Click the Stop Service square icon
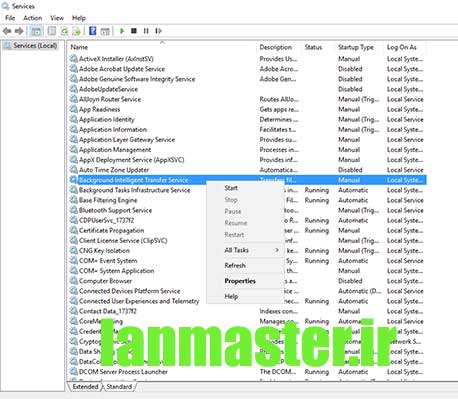The height and width of the screenshot is (399, 458). click(134, 31)
